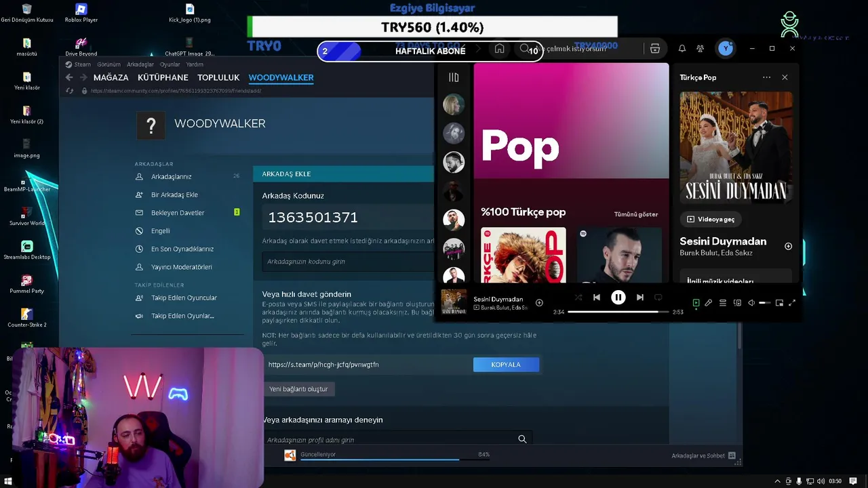Open Spotify friend activity icon

pos(701,49)
